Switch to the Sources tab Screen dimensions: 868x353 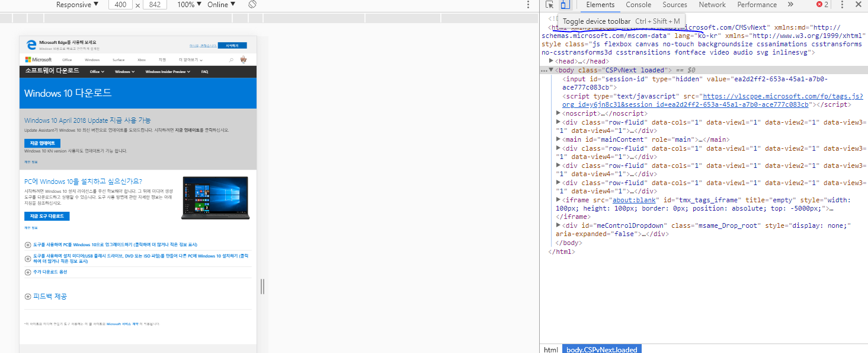[675, 5]
